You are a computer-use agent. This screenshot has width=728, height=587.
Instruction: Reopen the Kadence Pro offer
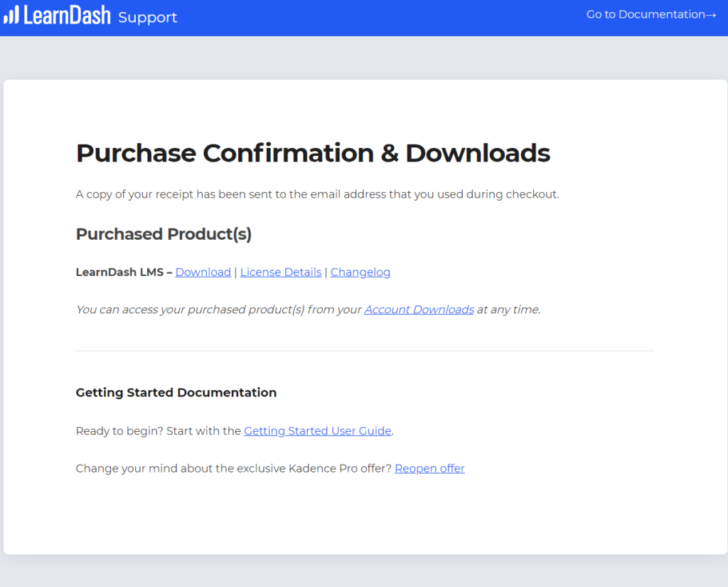[429, 468]
